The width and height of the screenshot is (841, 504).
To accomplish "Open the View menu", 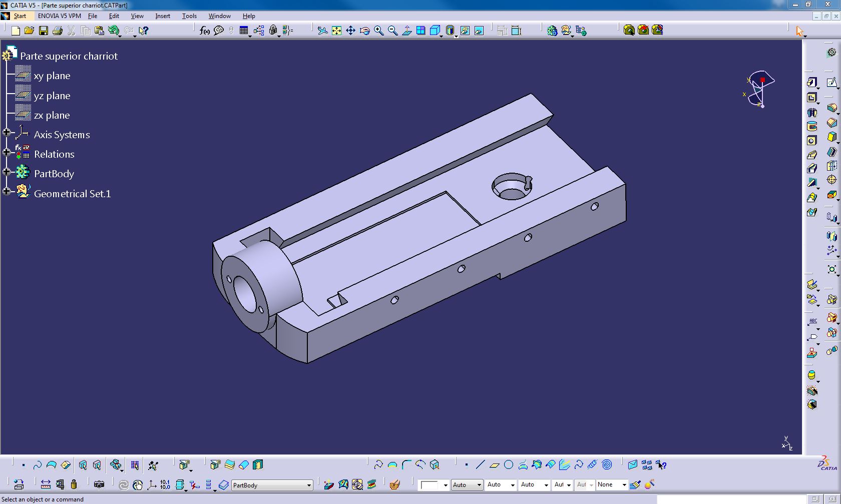I will point(137,16).
